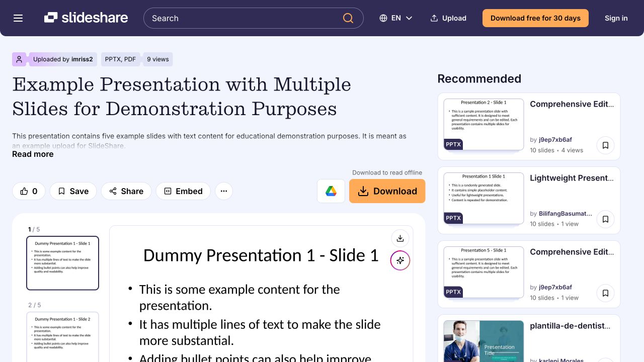
Task: Click the 9 views label
Action: point(158,59)
